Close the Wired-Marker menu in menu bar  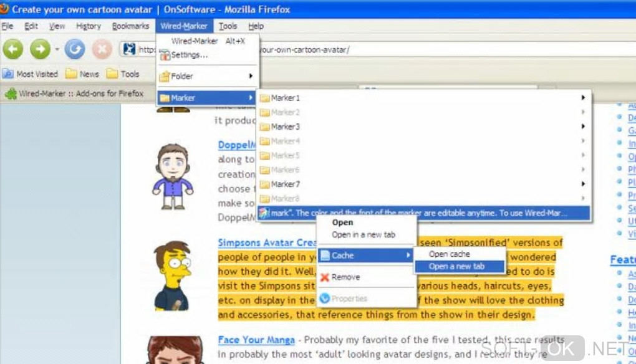pos(184,26)
